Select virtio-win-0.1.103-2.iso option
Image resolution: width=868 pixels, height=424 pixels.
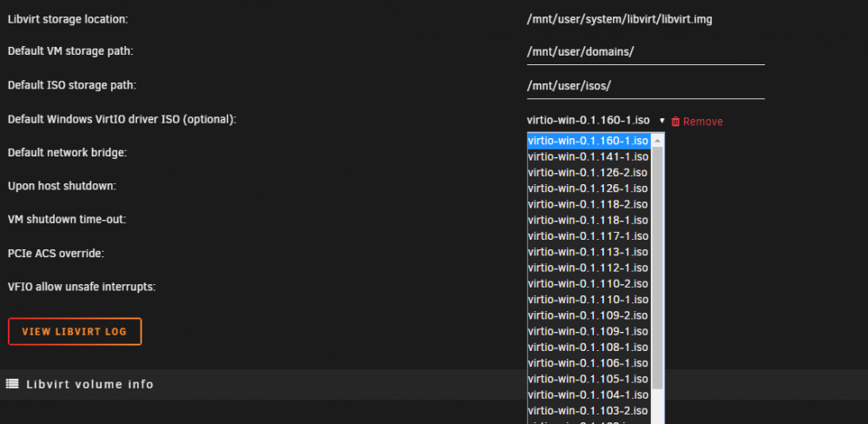[x=588, y=411]
